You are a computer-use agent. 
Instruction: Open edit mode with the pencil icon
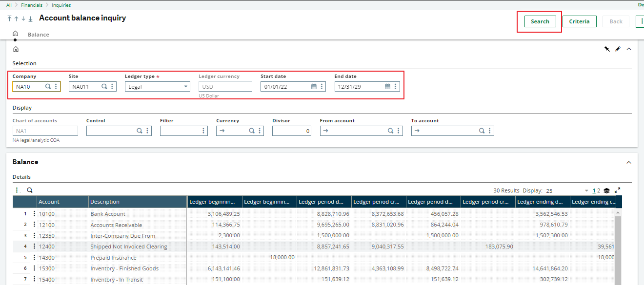click(618, 49)
